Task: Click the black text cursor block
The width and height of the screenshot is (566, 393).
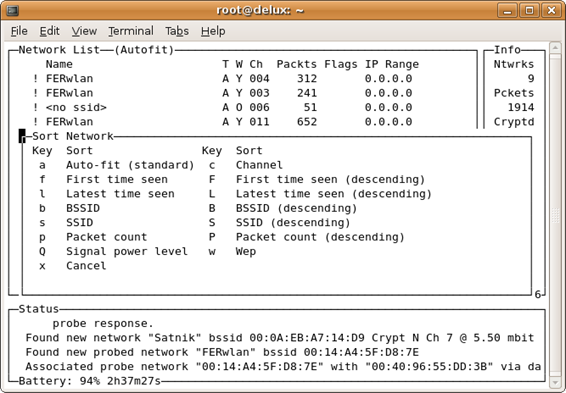Action: [22, 136]
